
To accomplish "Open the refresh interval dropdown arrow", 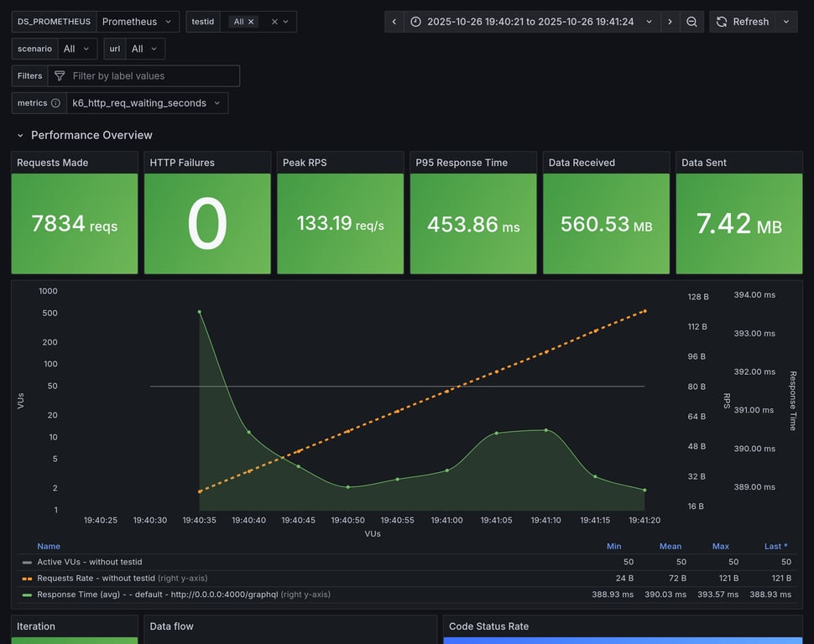I will [786, 22].
